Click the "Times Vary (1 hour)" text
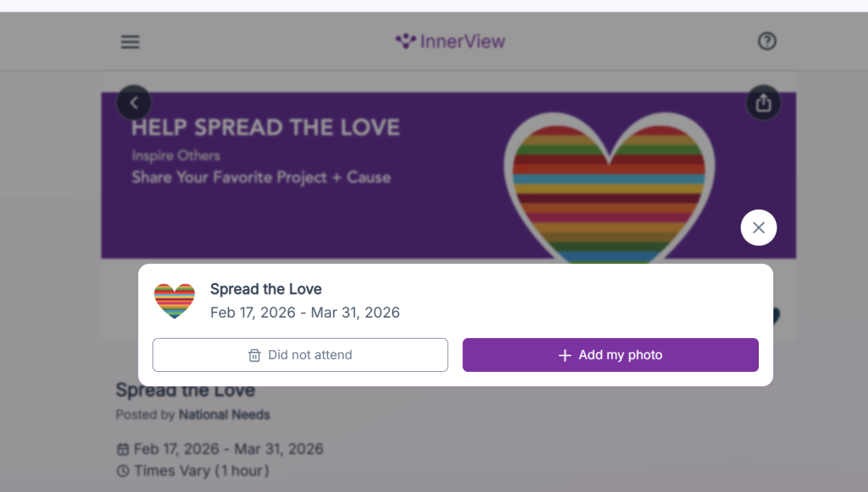Screen dimensions: 868x492 click(201, 470)
